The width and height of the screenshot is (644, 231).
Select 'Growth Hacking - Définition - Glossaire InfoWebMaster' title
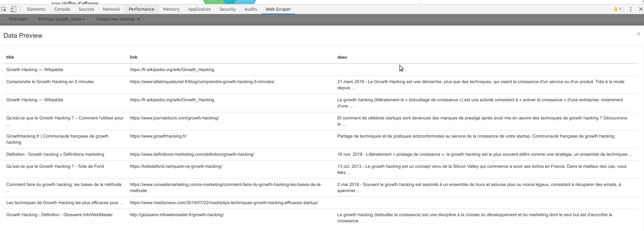point(60,215)
